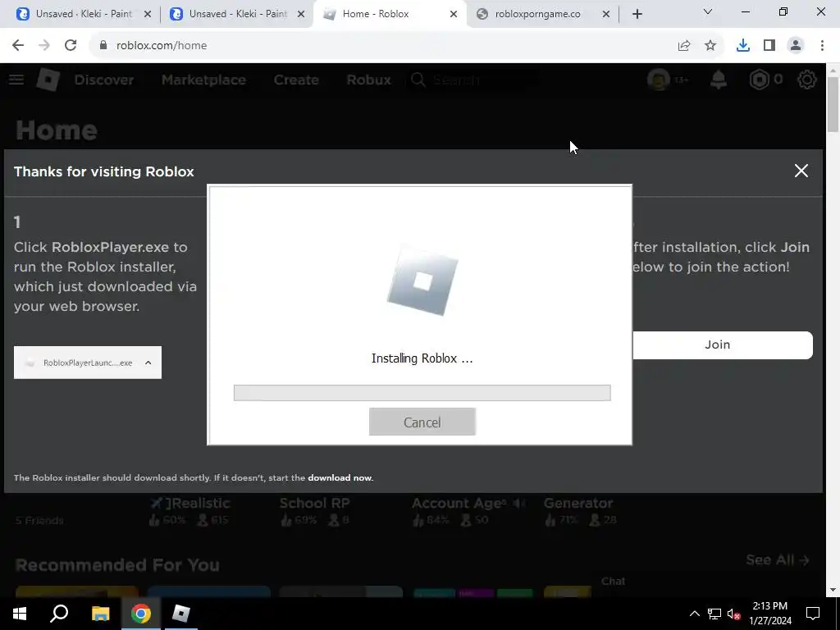Open Roblox settings gear

pos(807,80)
